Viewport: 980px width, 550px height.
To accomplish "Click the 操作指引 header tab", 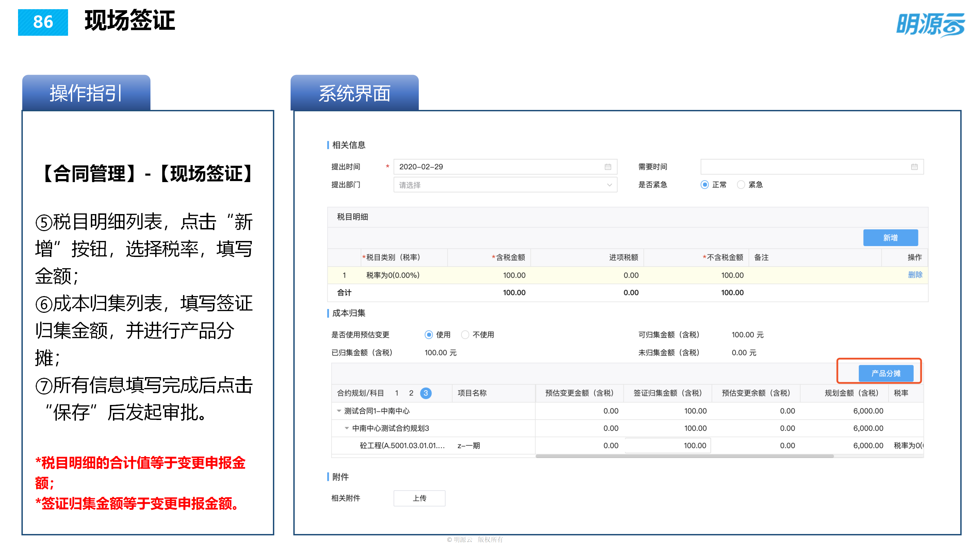I will click(x=86, y=93).
